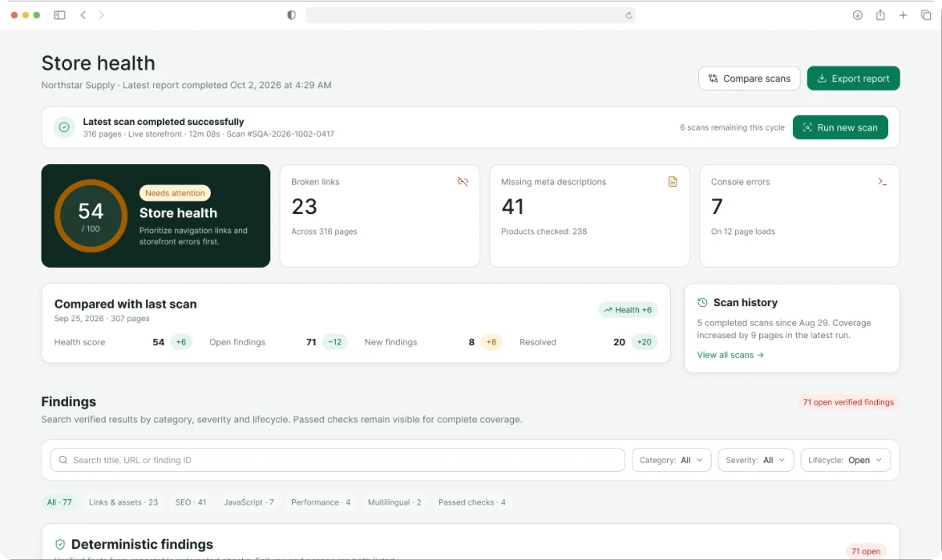Open the View all scans link
The height and width of the screenshot is (560, 942).
pyautogui.click(x=730, y=355)
